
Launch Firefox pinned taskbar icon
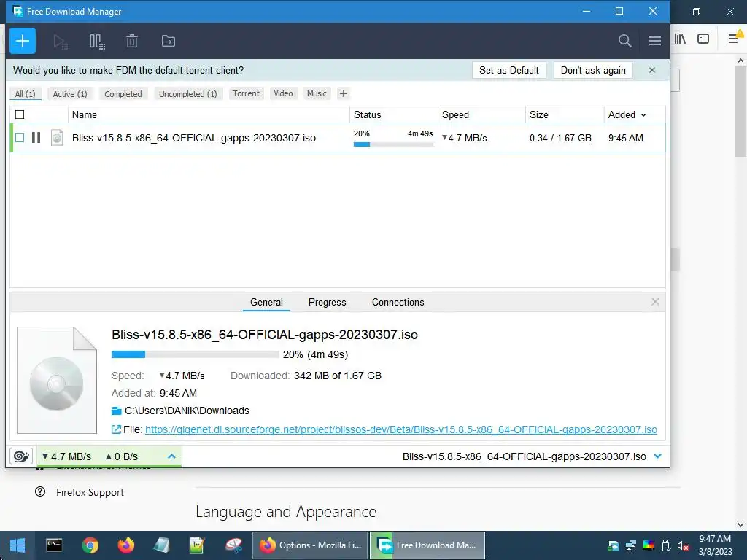(x=125, y=545)
